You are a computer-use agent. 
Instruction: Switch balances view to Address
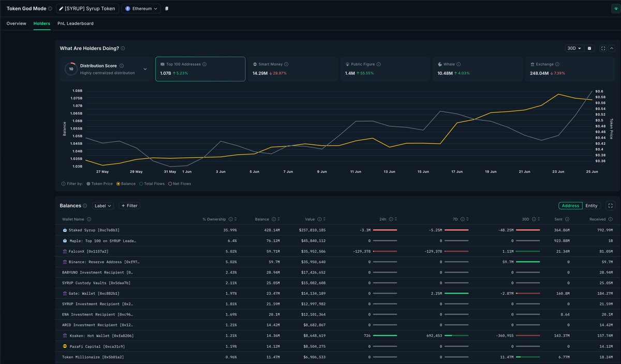(570, 206)
